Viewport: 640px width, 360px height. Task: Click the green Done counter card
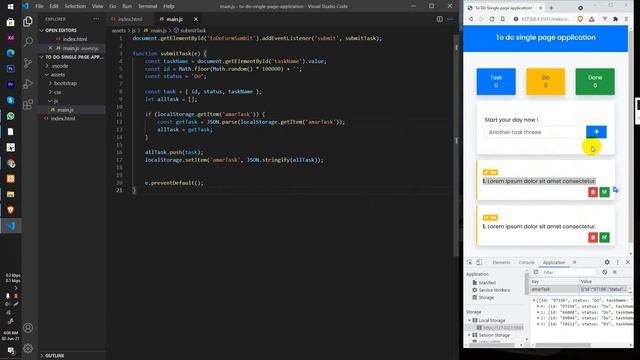pos(595,82)
